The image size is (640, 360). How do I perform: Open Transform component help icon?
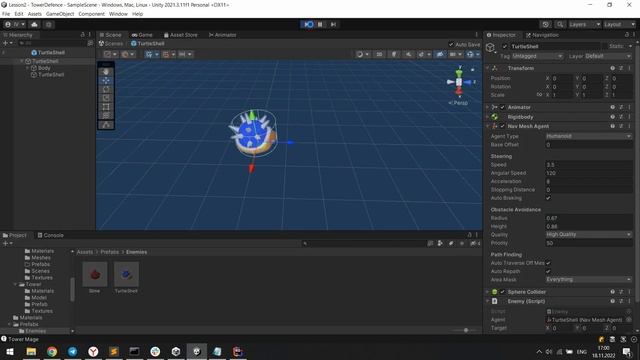tap(613, 68)
